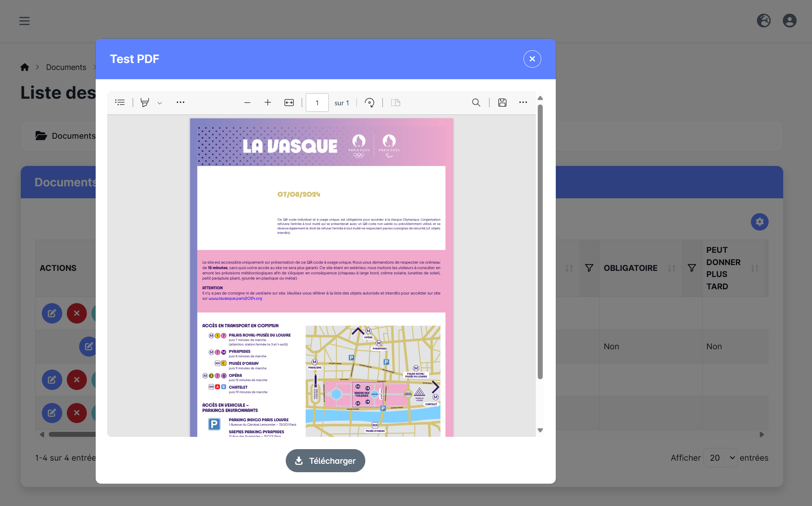Screen dimensions: 812x506
Task: Open more options at toolbar right end
Action: [523, 103]
